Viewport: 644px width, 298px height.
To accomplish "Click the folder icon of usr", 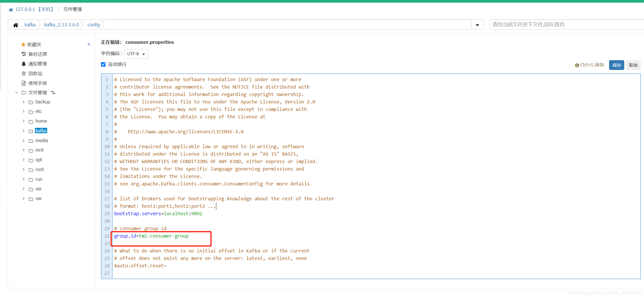I will 31,189.
